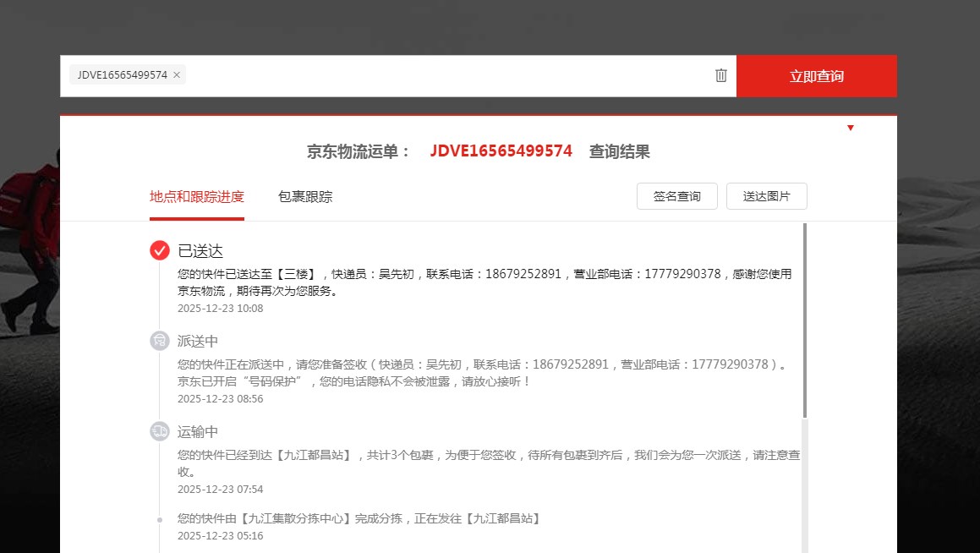Click the red waybill number in results heading
This screenshot has width=980, height=553.
[x=501, y=151]
